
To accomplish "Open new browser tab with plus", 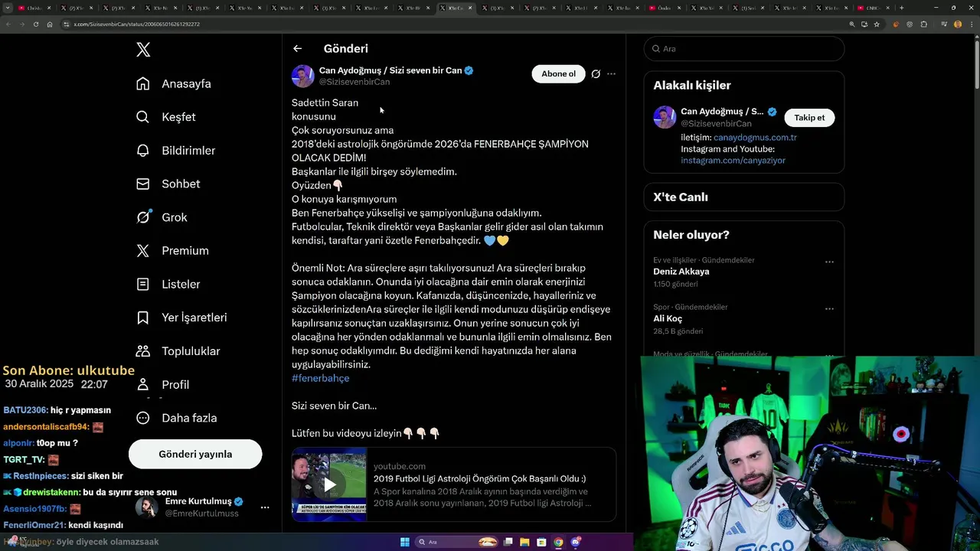I will pyautogui.click(x=901, y=8).
